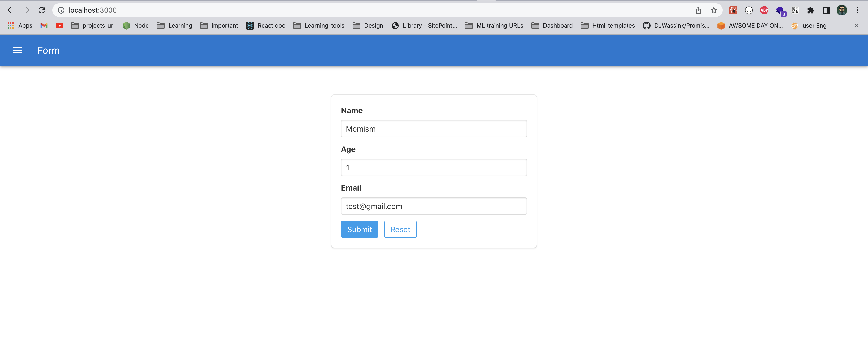This screenshot has width=868, height=341.
Task: Open the React Developer Tools extension icon
Action: pyautogui.click(x=733, y=10)
